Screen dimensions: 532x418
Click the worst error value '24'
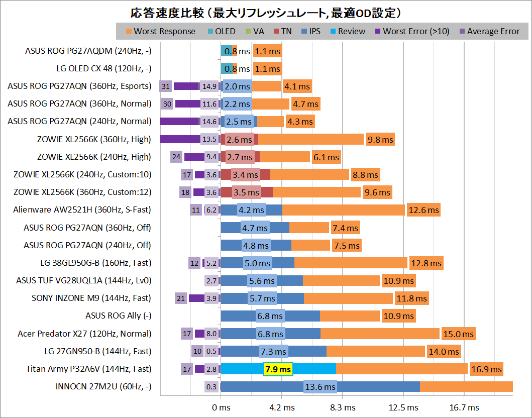[176, 157]
